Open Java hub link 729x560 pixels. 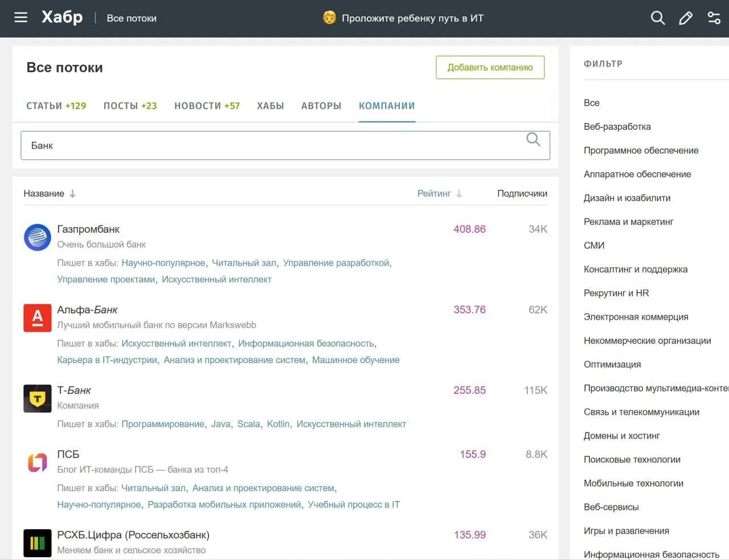pyautogui.click(x=221, y=424)
